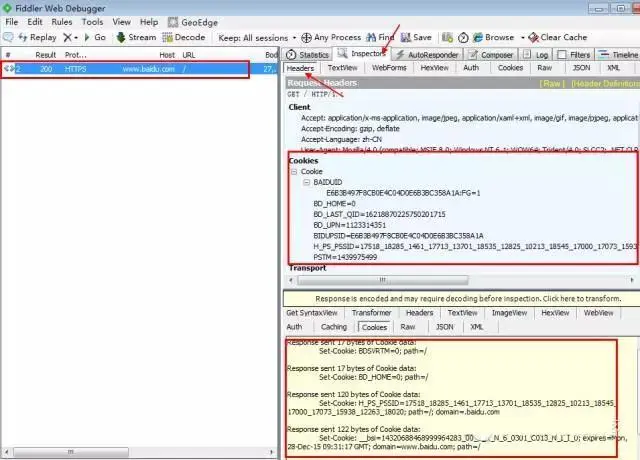Viewport: 640px width, 460px height.
Task: Open the View menu
Action: tap(122, 22)
